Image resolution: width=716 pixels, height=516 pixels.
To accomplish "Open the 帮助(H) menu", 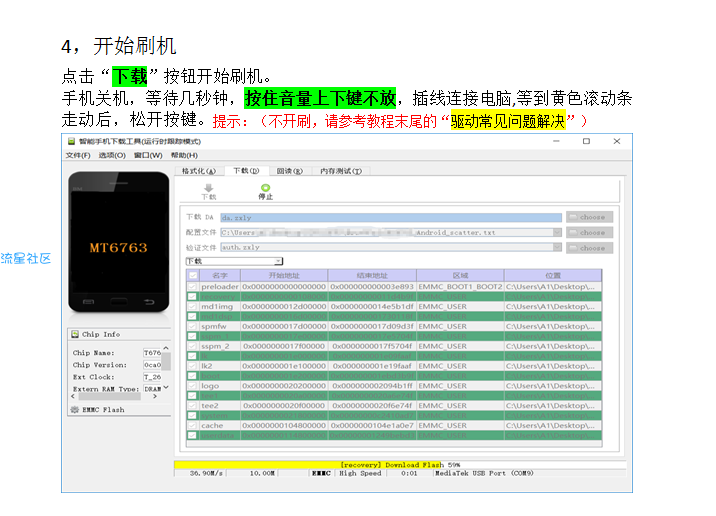I will click(184, 155).
